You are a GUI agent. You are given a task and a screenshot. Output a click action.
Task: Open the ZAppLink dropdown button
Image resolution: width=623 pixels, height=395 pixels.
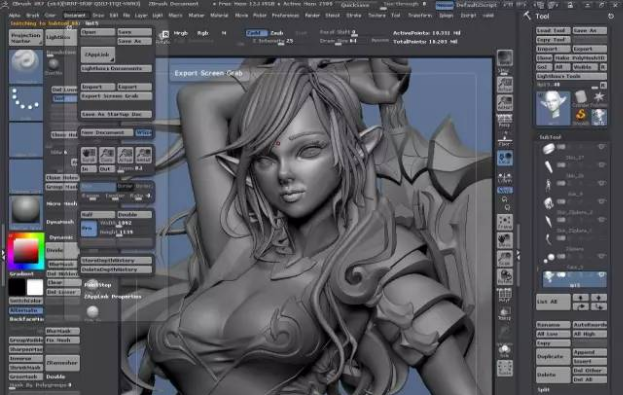tap(98, 55)
